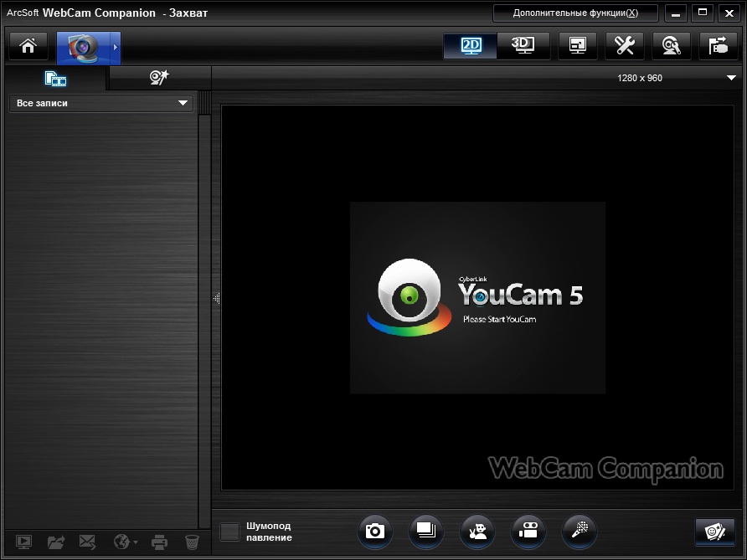Expand the capture module arrow next to webcam
Screen dimensions: 747x560
[x=116, y=48]
